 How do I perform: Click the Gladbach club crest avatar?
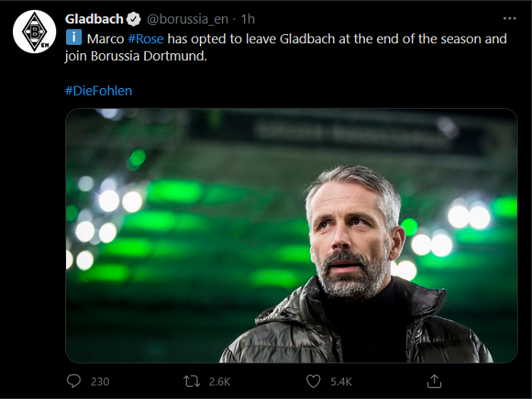tap(34, 32)
